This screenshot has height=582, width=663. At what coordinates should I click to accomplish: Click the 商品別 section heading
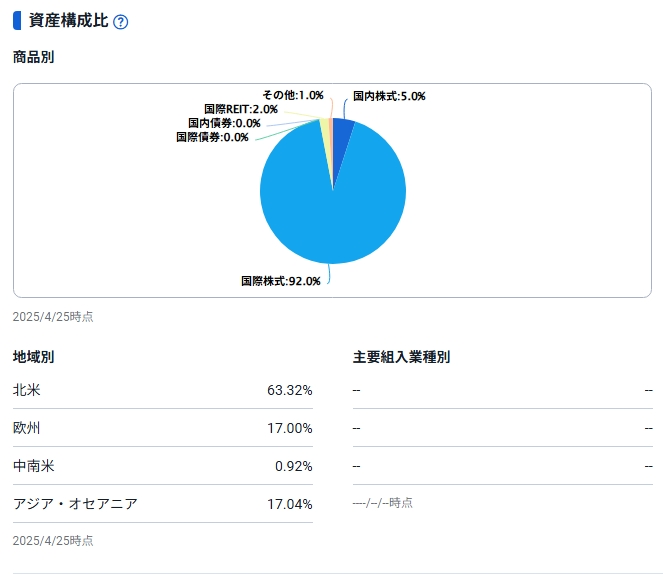coord(33,57)
